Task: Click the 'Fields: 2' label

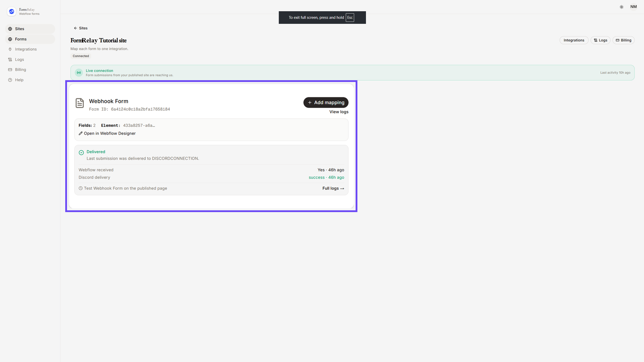Action: pos(87,125)
